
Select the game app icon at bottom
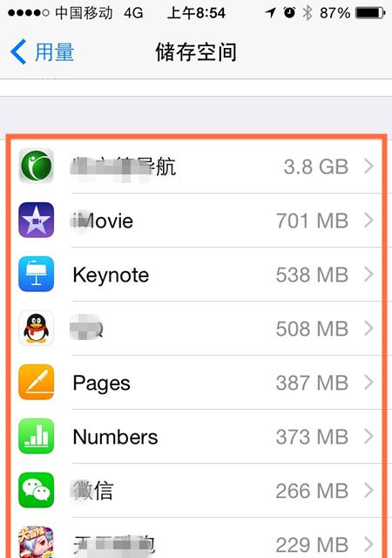click(37, 542)
